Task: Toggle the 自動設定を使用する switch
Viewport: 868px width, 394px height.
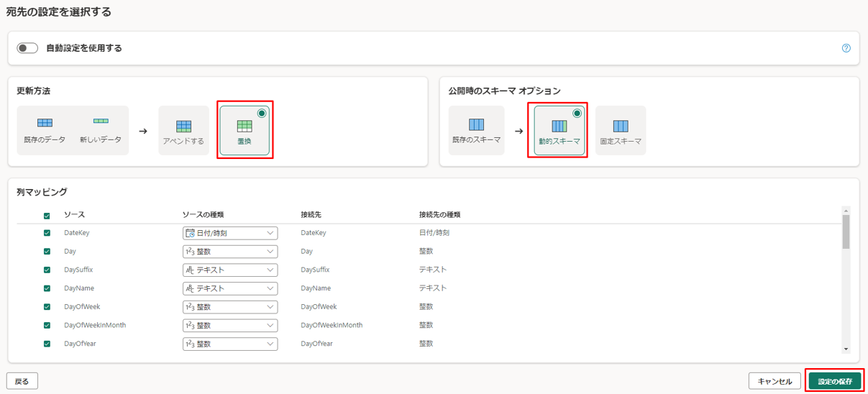Action: 27,48
